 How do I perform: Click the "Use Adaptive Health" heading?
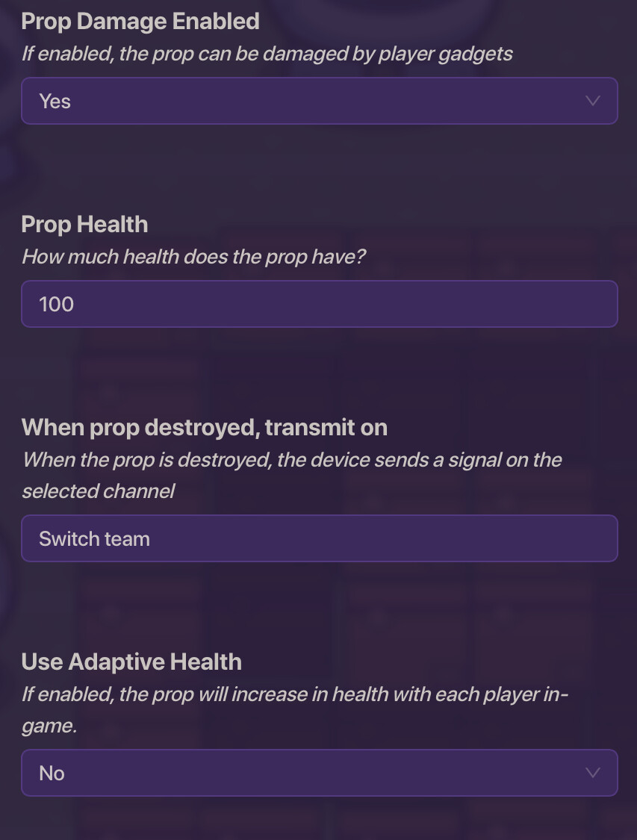(x=131, y=662)
